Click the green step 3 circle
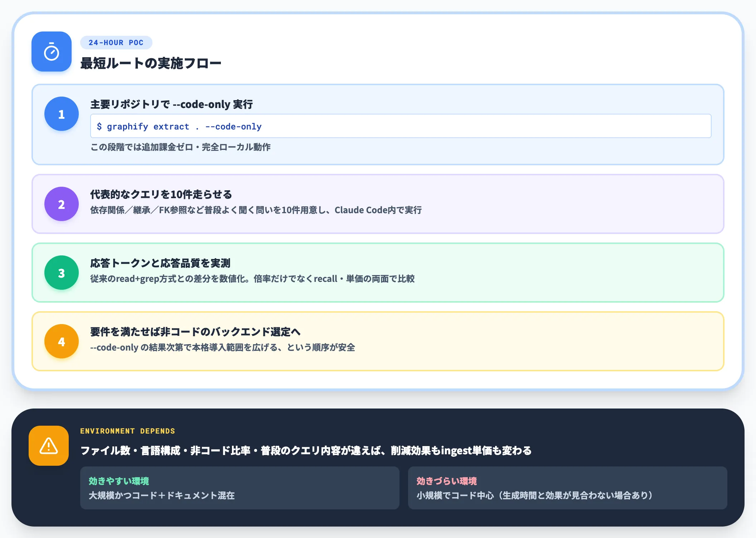This screenshot has height=538, width=756. pyautogui.click(x=62, y=273)
